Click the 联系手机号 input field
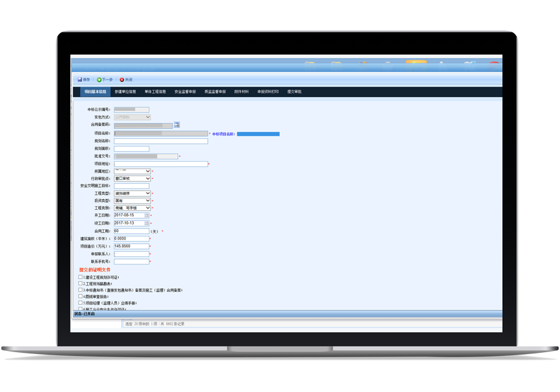Viewport: 560px width, 392px height. click(131, 262)
